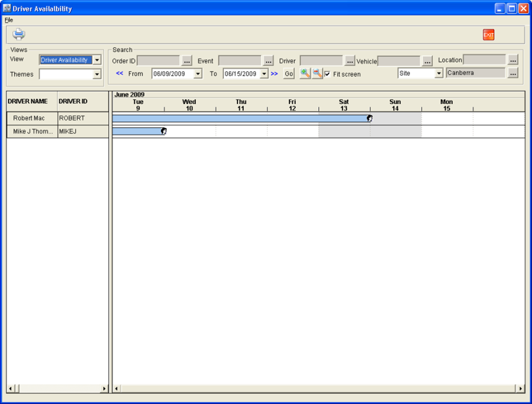This screenshot has width=532, height=404.
Task: Browse Vehicle with ellipsis button
Action: 427,61
